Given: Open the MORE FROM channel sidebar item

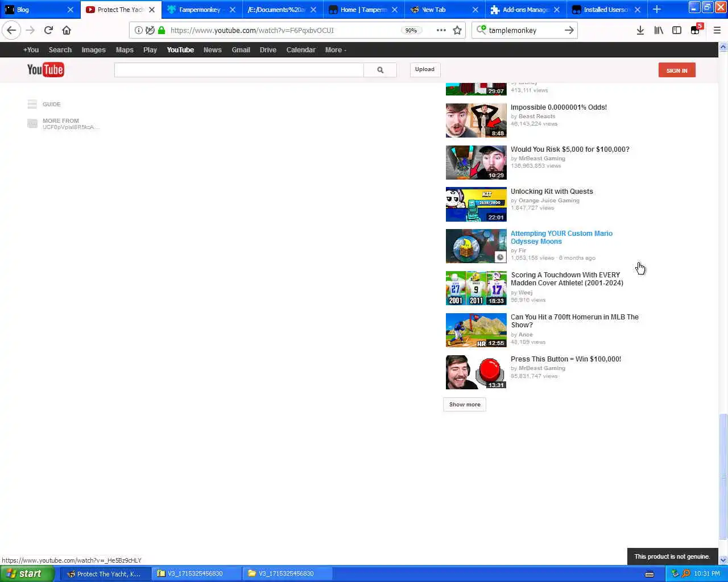Looking at the screenshot, I should pyautogui.click(x=64, y=124).
